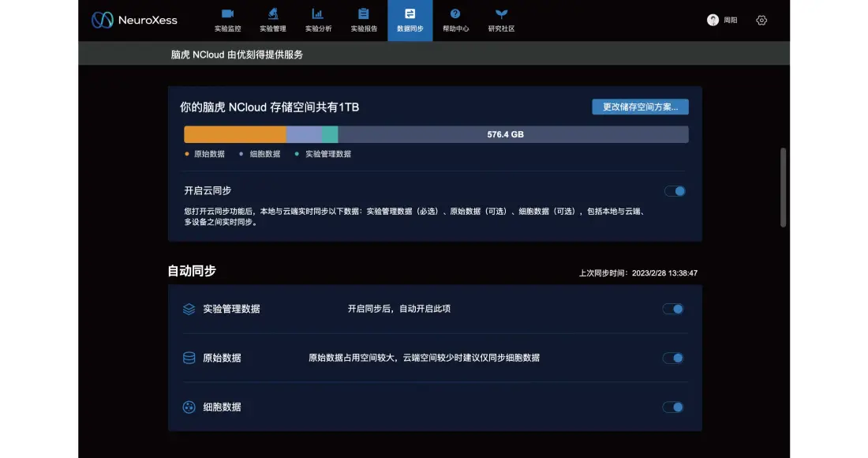This screenshot has height=458, width=868.
Task: Click the 你的脑虎 NCloud 存储空间共有1TB title
Action: [x=270, y=107]
